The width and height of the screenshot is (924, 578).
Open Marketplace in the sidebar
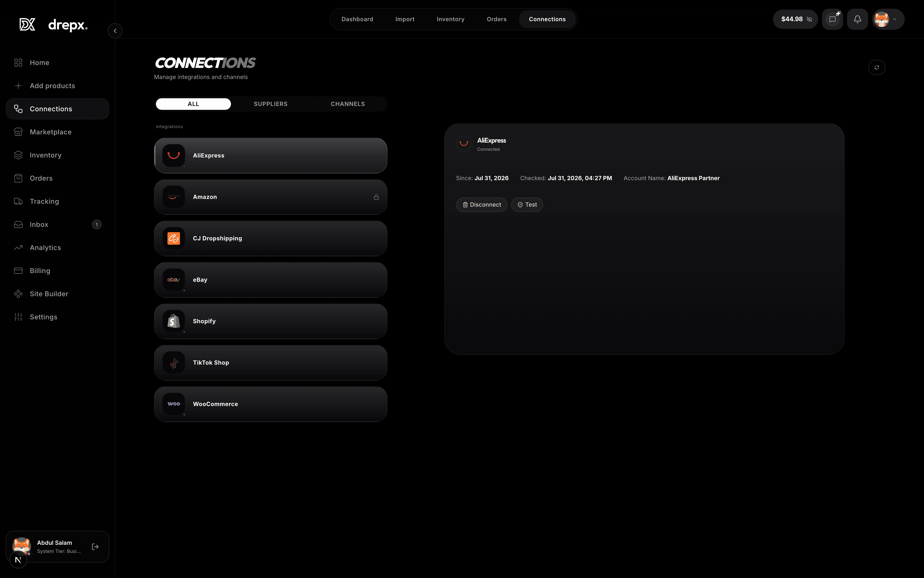[57, 132]
